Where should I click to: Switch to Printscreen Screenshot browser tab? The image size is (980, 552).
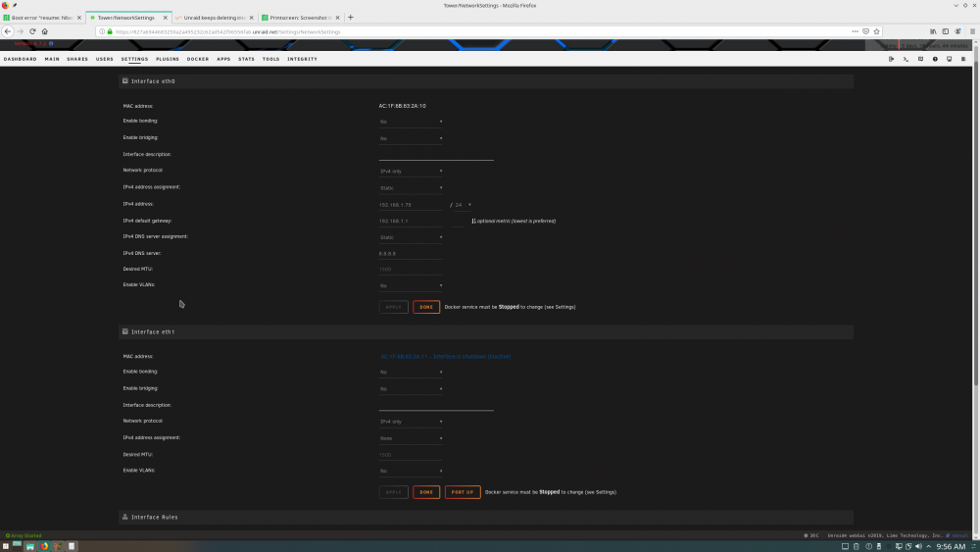tap(300, 18)
